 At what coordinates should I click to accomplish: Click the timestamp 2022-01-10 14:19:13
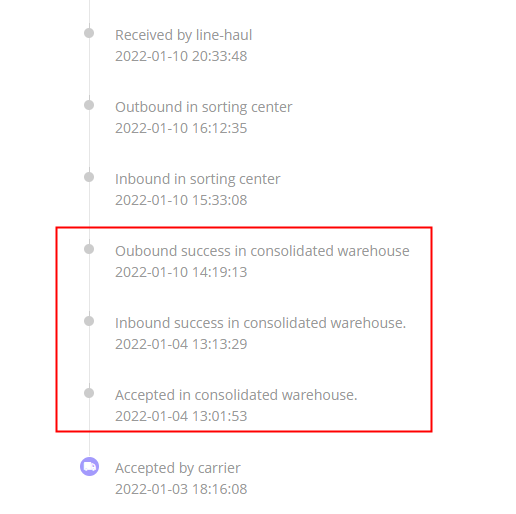[181, 272]
